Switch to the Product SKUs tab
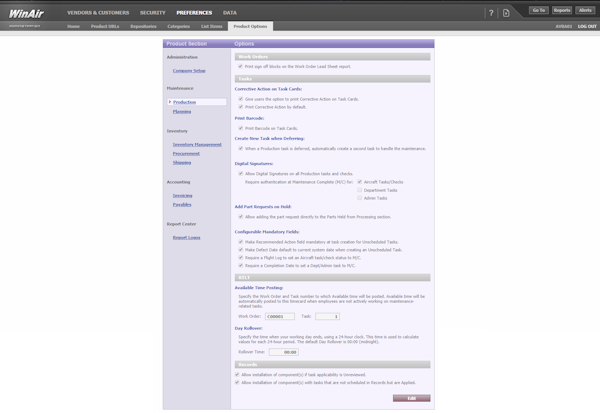600x413 pixels. click(x=104, y=26)
